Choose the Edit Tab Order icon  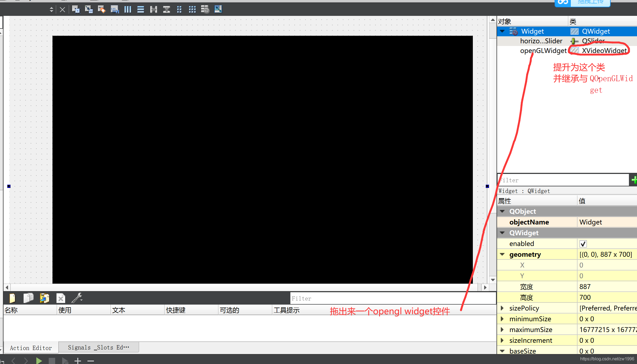pos(115,10)
